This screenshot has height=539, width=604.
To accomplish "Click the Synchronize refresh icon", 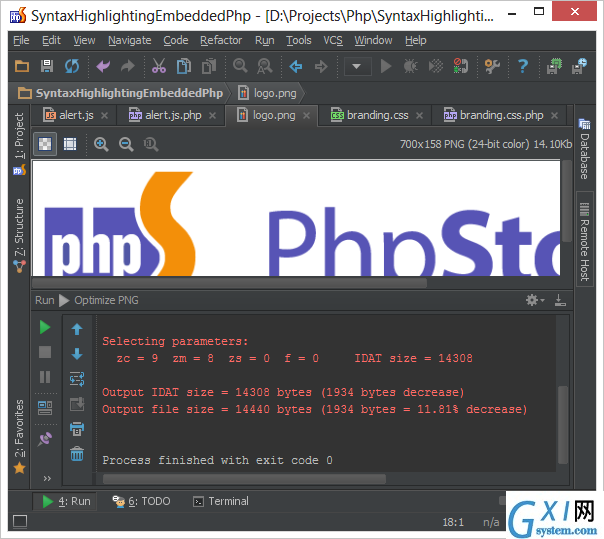I will pyautogui.click(x=72, y=66).
